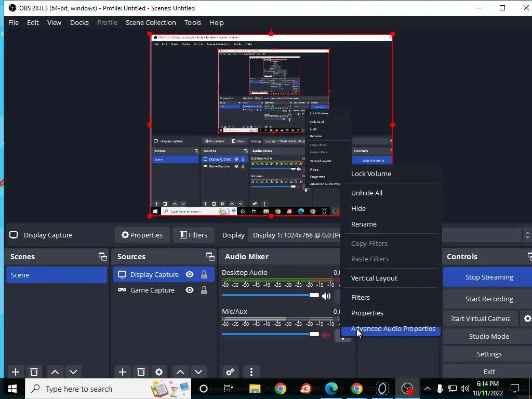Open source properties gear in Sources toolbar
The width and height of the screenshot is (532, 399).
click(159, 372)
